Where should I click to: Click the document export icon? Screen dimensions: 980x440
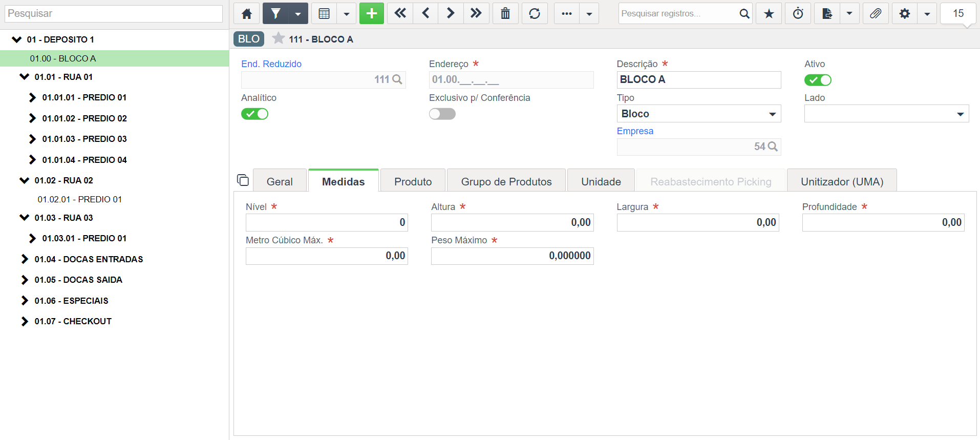[x=827, y=13]
